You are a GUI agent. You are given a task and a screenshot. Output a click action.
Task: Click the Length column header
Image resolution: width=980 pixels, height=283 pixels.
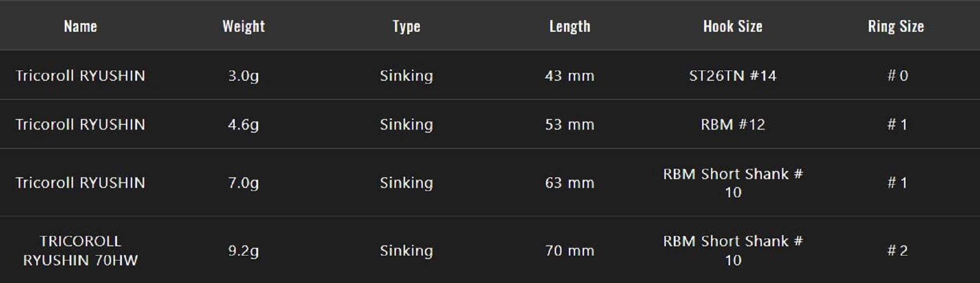tap(569, 26)
